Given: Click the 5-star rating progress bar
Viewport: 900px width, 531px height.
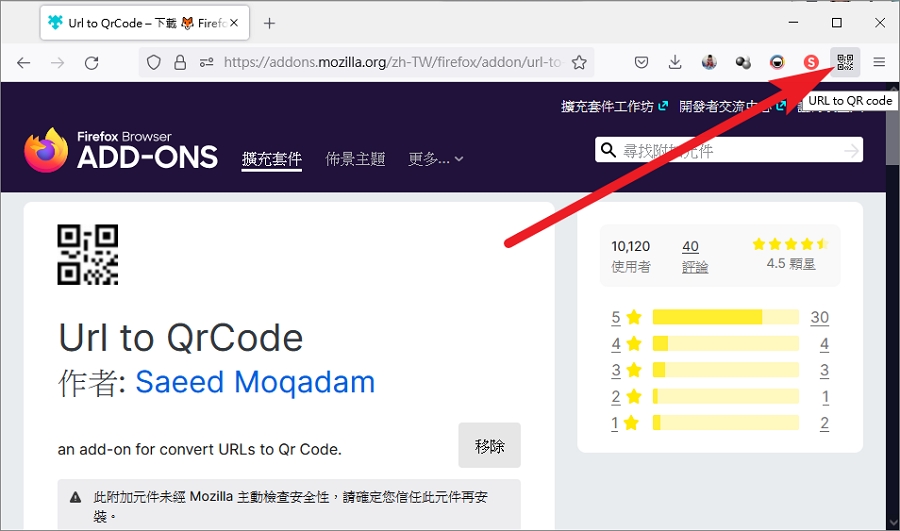Looking at the screenshot, I should click(x=726, y=317).
